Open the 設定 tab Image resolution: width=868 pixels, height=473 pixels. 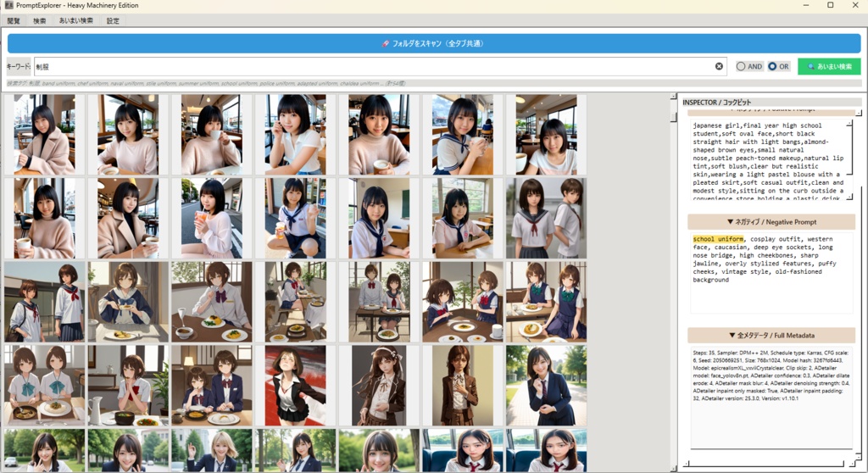coord(113,20)
